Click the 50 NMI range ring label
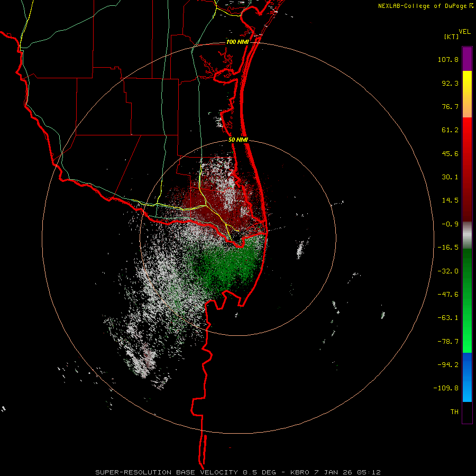The image size is (476, 476). 239,140
